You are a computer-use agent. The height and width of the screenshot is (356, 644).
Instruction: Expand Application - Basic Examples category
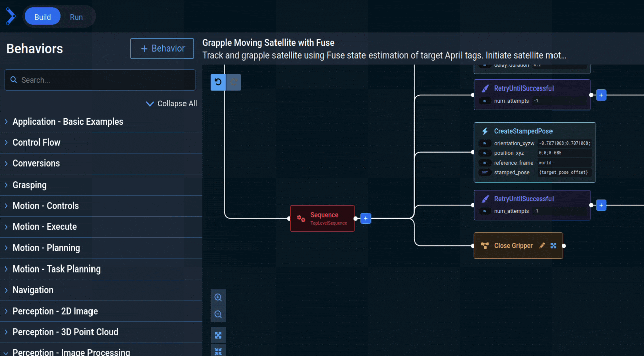(x=101, y=122)
